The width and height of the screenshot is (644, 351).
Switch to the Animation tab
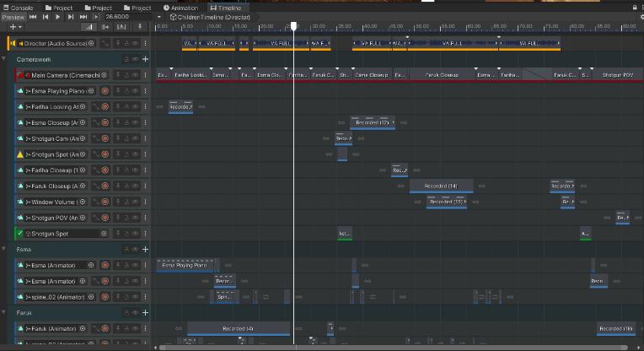180,8
